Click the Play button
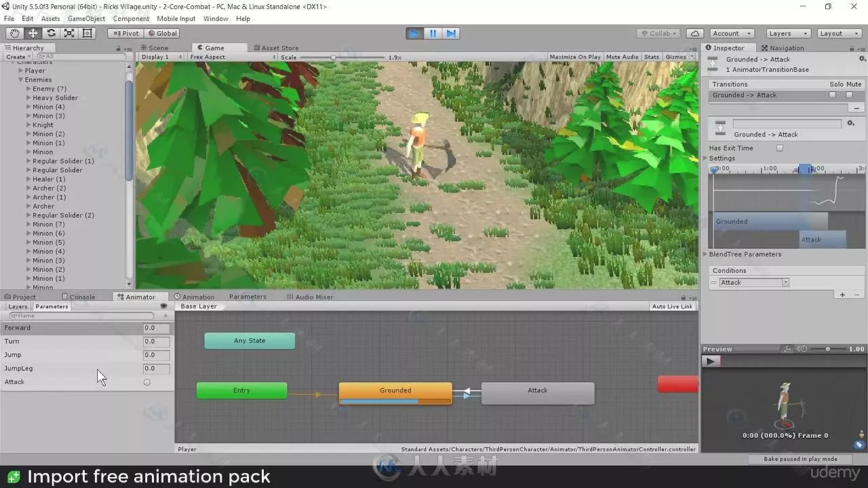This screenshot has height=488, width=868. (x=414, y=33)
